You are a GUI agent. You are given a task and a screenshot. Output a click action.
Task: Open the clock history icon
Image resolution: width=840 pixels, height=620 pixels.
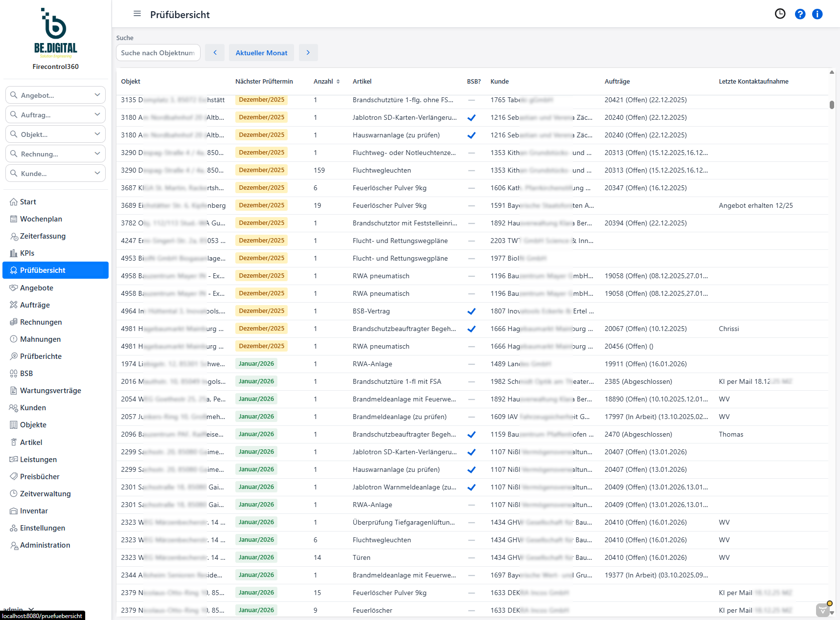(780, 14)
